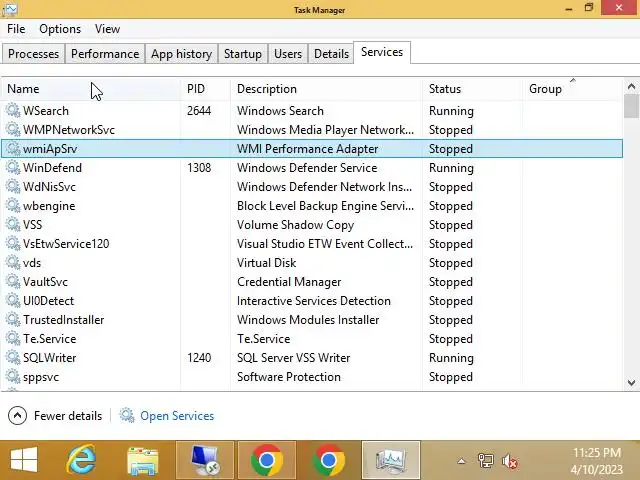
Task: Sort by the Description column header
Action: tap(327, 89)
